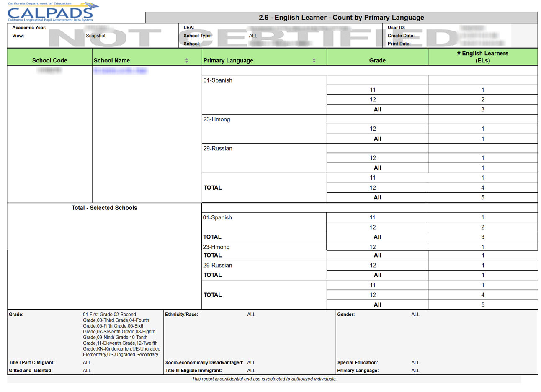The width and height of the screenshot is (541, 392).
Task: Click '29-Russian' under Total - Selected Schools
Action: pos(217,266)
